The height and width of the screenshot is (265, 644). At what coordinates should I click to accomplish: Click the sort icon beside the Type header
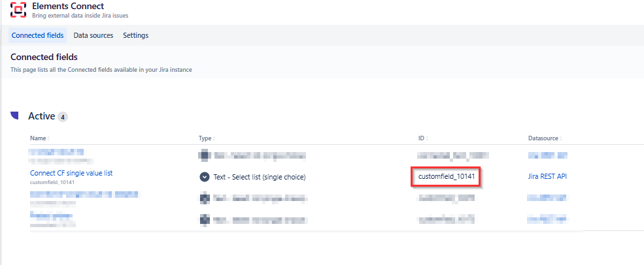[x=214, y=138]
